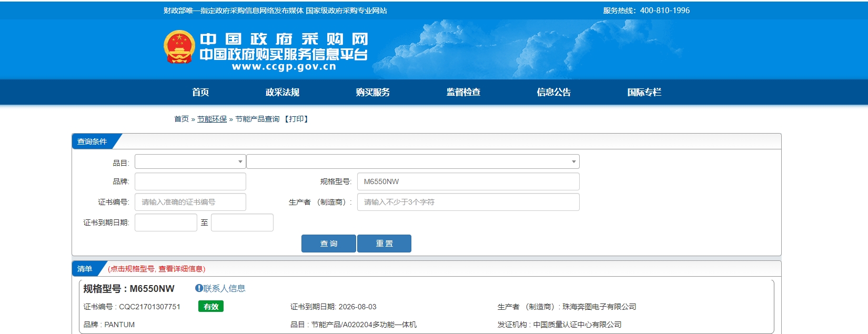Click the 【打印】 print link
Viewport: 868px width, 334px height.
pyautogui.click(x=296, y=119)
